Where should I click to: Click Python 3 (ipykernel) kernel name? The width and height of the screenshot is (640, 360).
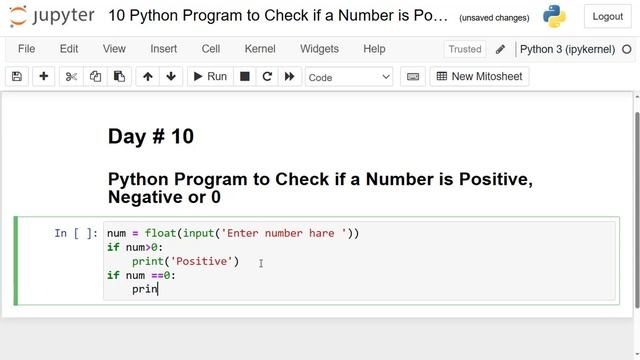pos(567,49)
